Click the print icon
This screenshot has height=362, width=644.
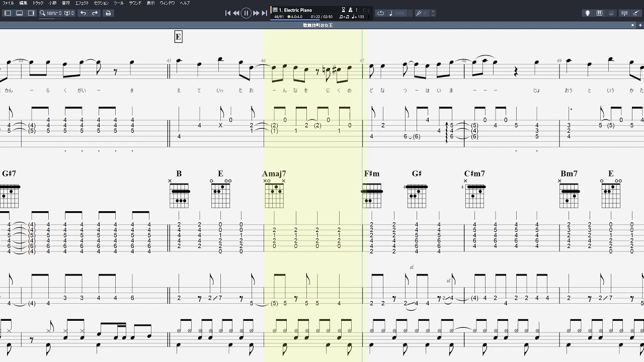coord(108,13)
